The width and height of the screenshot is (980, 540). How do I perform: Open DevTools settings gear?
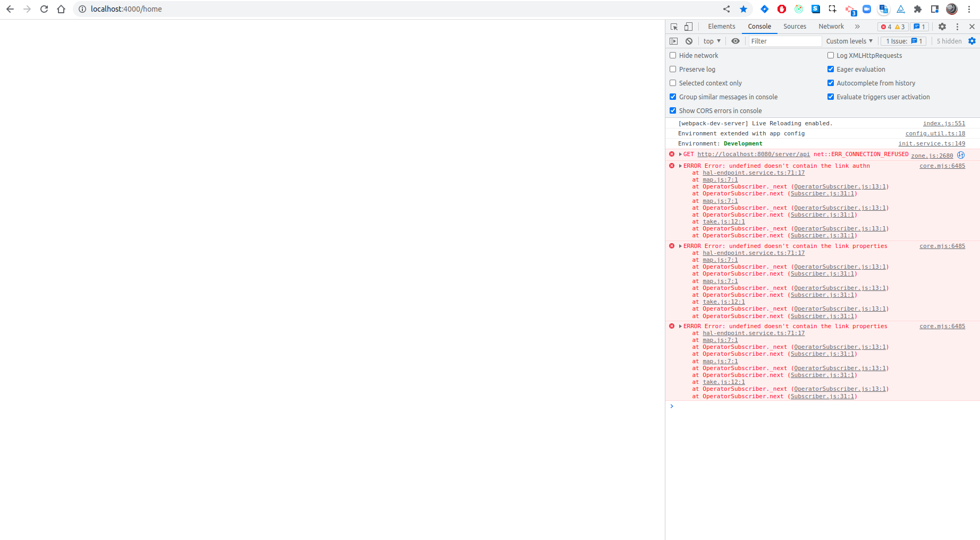point(942,27)
